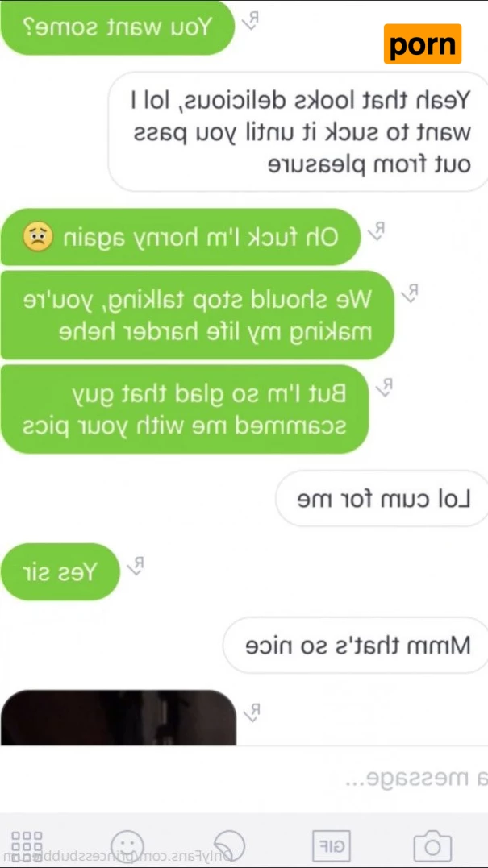Focus the message text input field
488x868 pixels.
click(x=244, y=779)
